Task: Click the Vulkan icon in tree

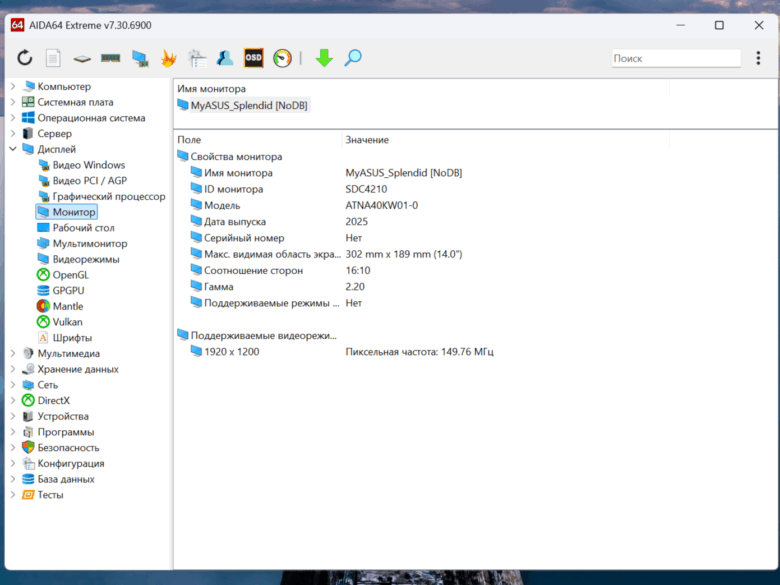Action: 43,322
